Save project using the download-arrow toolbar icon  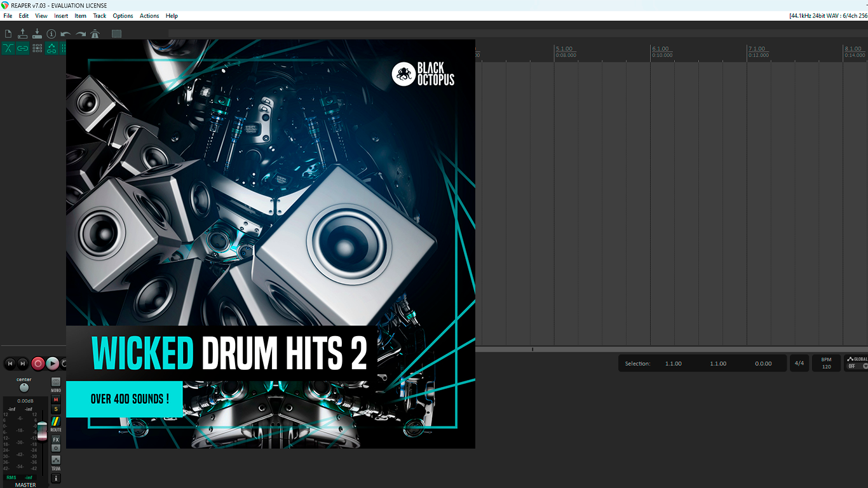(37, 34)
